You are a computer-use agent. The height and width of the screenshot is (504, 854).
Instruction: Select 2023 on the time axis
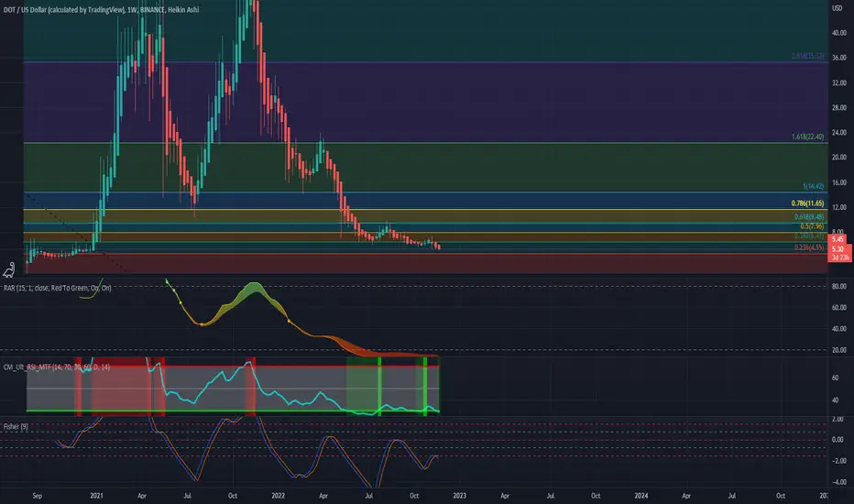click(459, 496)
